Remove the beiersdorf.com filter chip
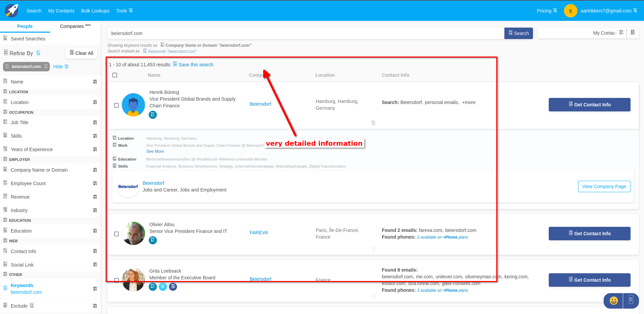This screenshot has width=644, height=314. coord(46,67)
